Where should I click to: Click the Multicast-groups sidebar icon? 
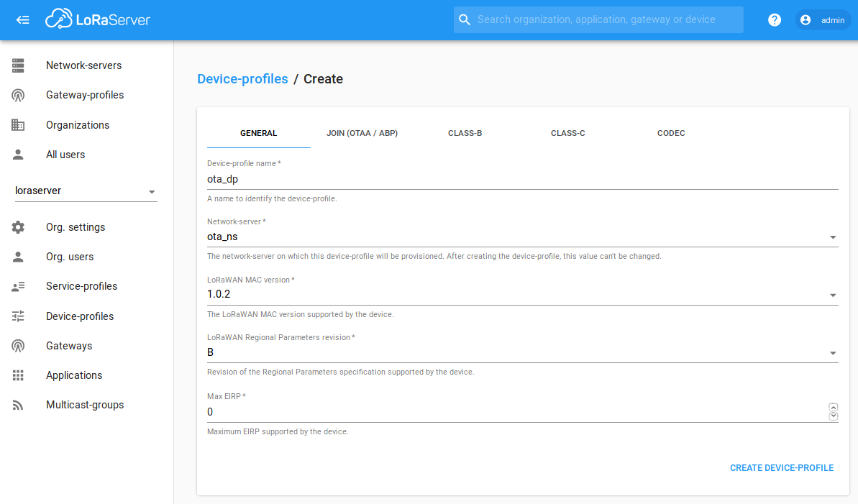click(18, 404)
